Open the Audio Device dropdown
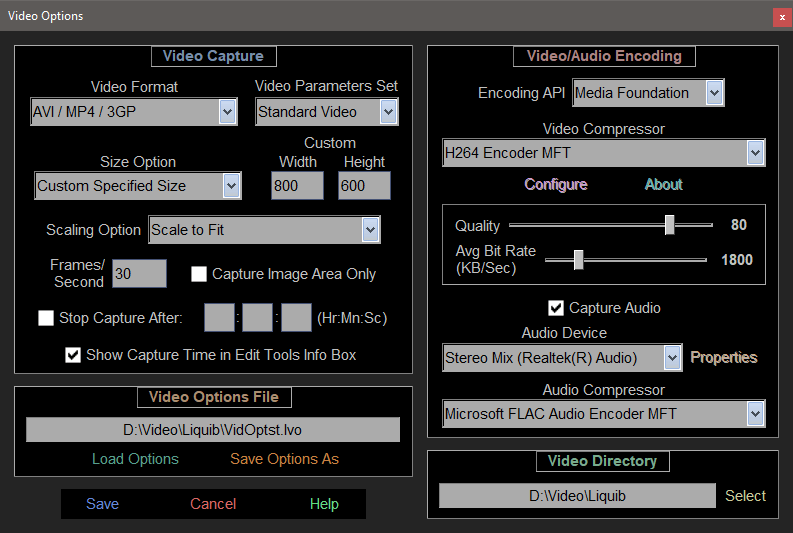793x533 pixels. 671,357
